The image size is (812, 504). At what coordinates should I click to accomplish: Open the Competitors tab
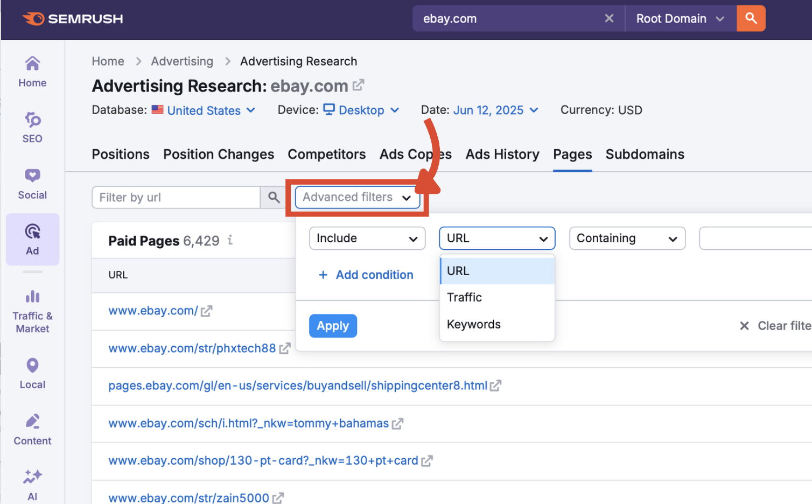coord(327,155)
